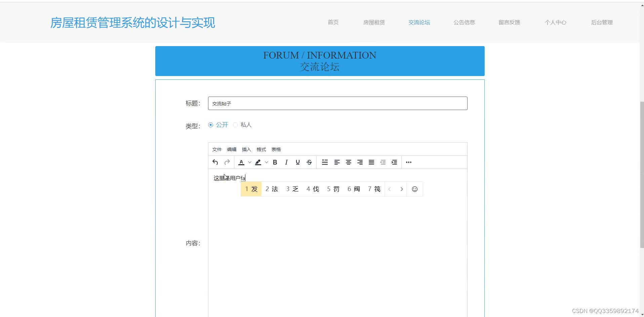Choose IME candidate 1 发
Screen dimensions: 644x317
251,189
